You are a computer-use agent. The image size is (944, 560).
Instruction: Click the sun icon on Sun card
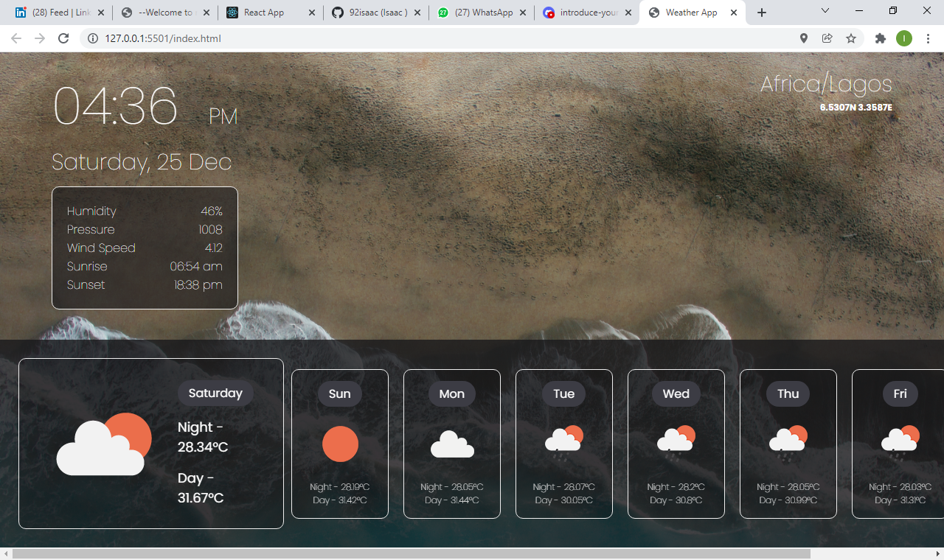[340, 444]
